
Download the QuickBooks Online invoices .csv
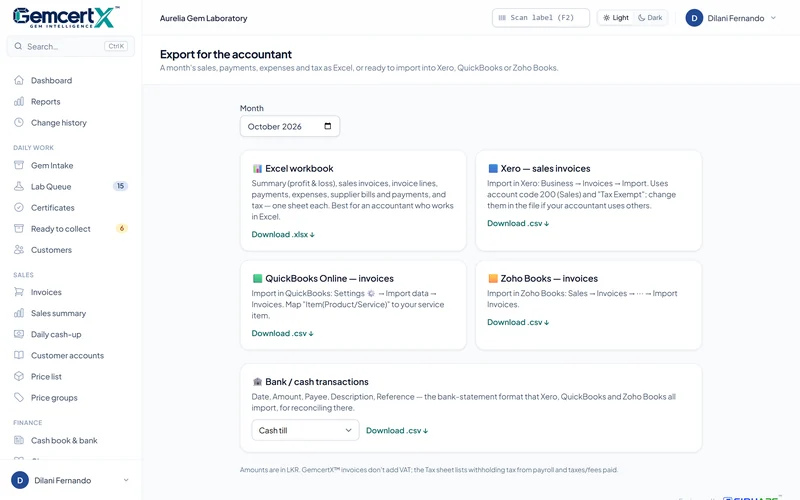click(x=283, y=333)
